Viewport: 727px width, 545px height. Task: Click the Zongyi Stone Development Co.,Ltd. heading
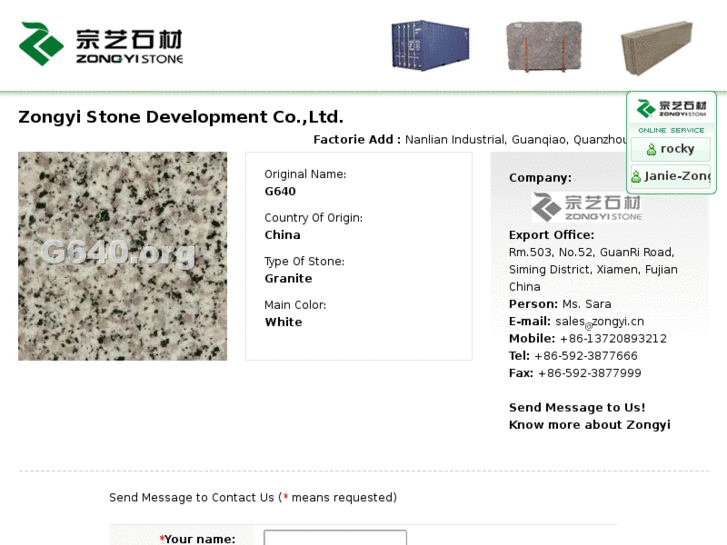(x=181, y=117)
